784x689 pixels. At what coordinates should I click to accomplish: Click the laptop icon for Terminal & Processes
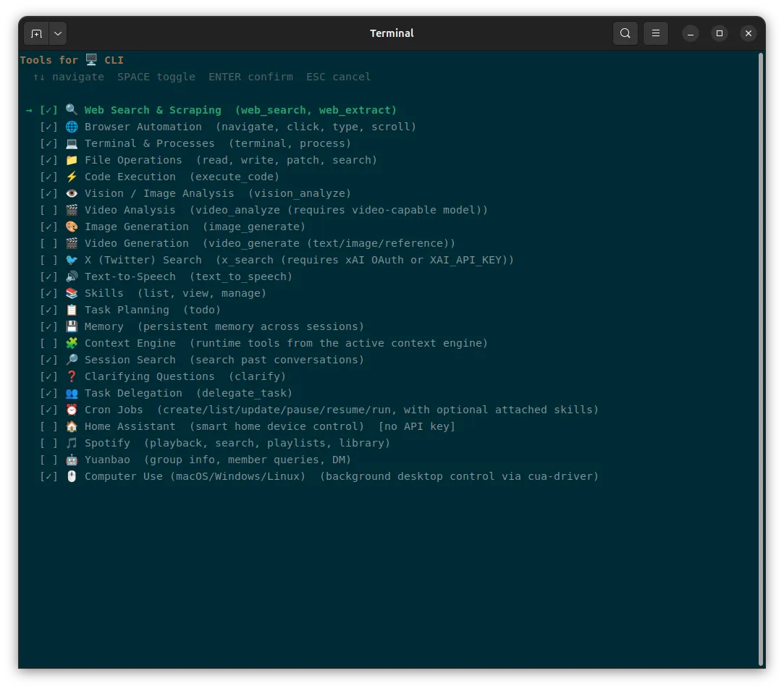pyautogui.click(x=72, y=143)
